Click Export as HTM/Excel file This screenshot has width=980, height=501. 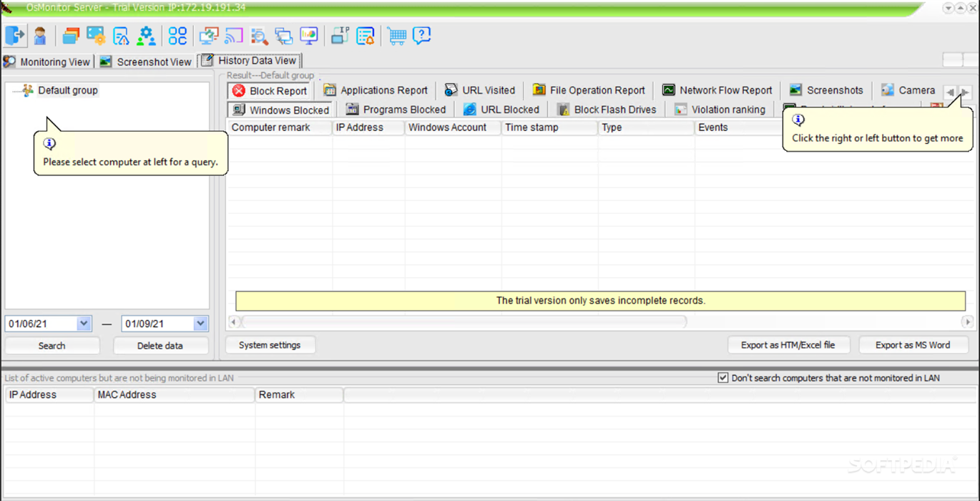point(788,345)
